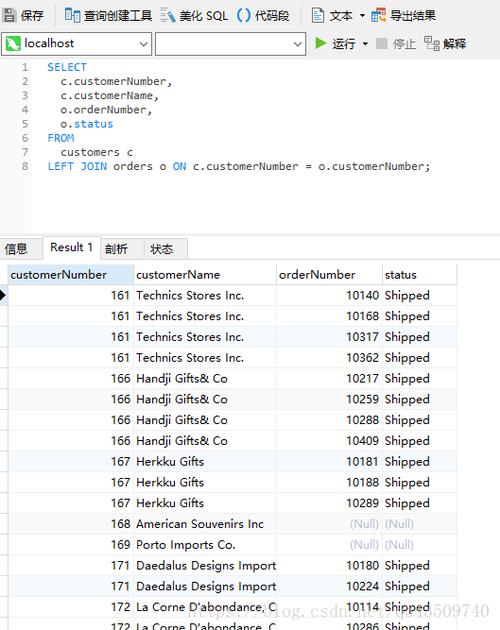This screenshot has width=500, height=630.
Task: Open the Text (文本) dropdown arrow
Action: (362, 16)
